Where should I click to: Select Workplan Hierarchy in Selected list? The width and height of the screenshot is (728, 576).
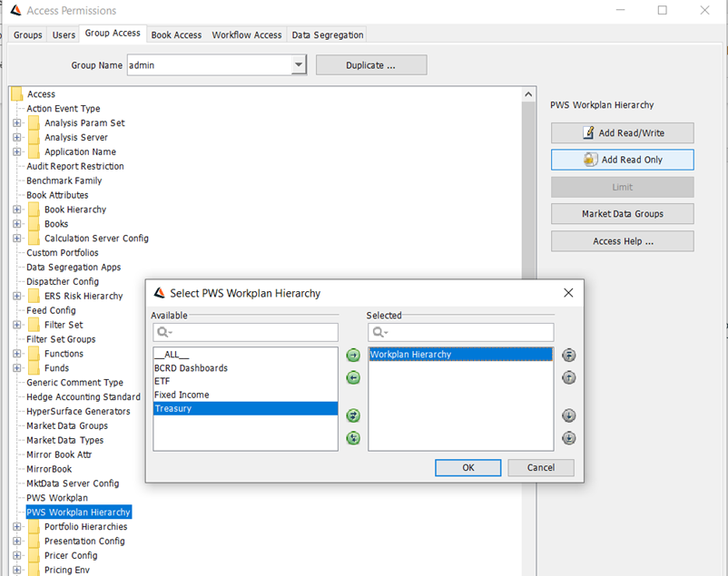460,354
